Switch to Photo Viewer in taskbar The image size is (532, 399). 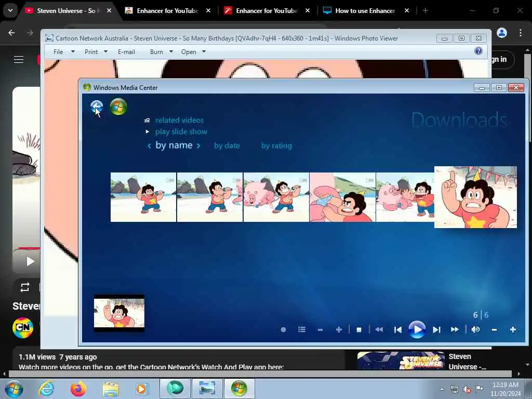pyautogui.click(x=207, y=389)
